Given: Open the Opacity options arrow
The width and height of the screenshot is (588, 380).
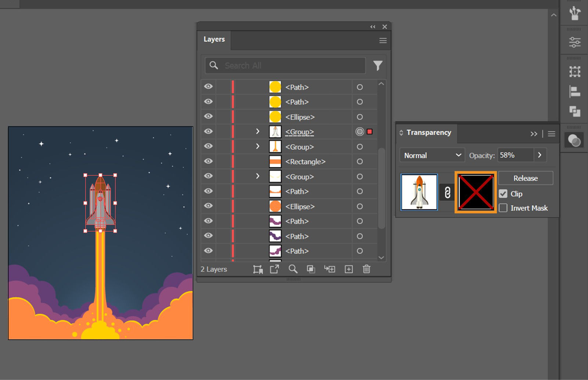Looking at the screenshot, I should coord(540,155).
